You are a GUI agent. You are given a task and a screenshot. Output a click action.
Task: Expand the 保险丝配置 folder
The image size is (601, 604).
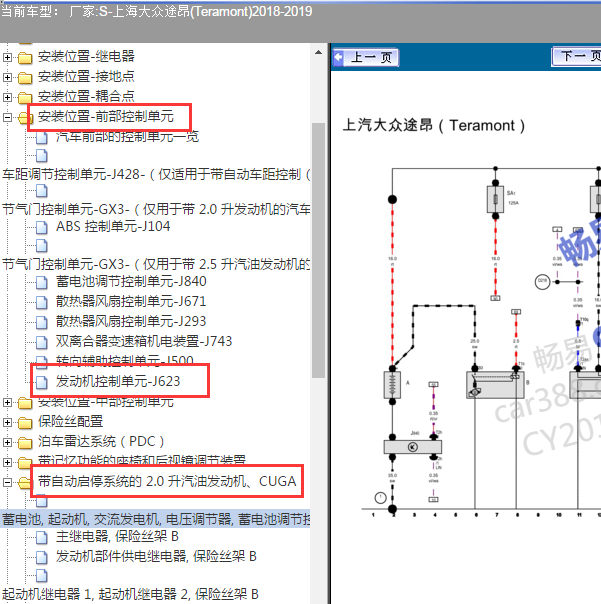pyautogui.click(x=7, y=423)
